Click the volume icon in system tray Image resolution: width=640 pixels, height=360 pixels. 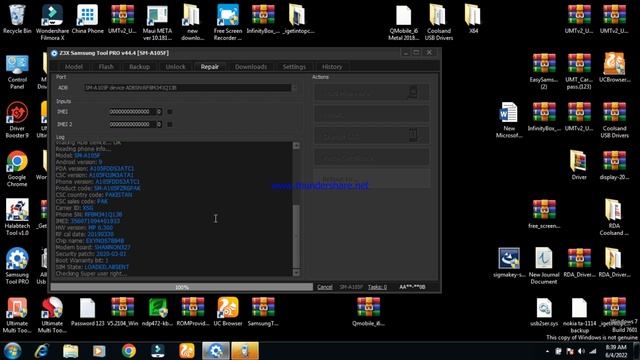581,351
